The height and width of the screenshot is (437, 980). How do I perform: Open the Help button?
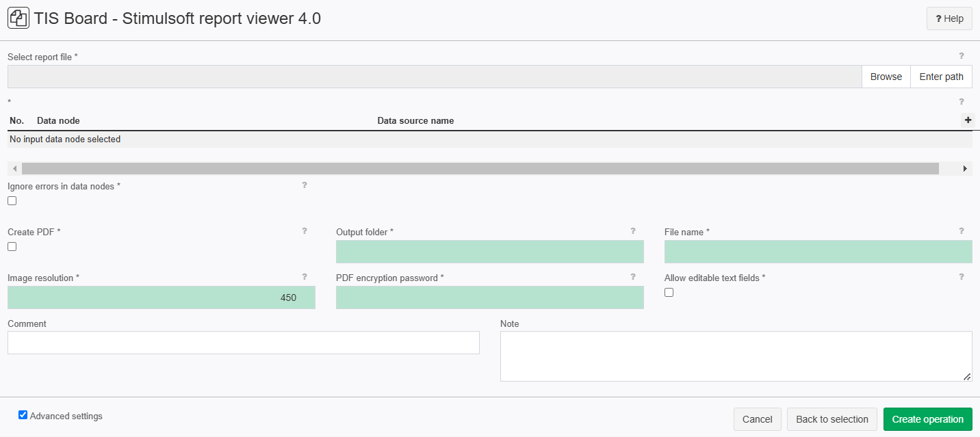949,18
